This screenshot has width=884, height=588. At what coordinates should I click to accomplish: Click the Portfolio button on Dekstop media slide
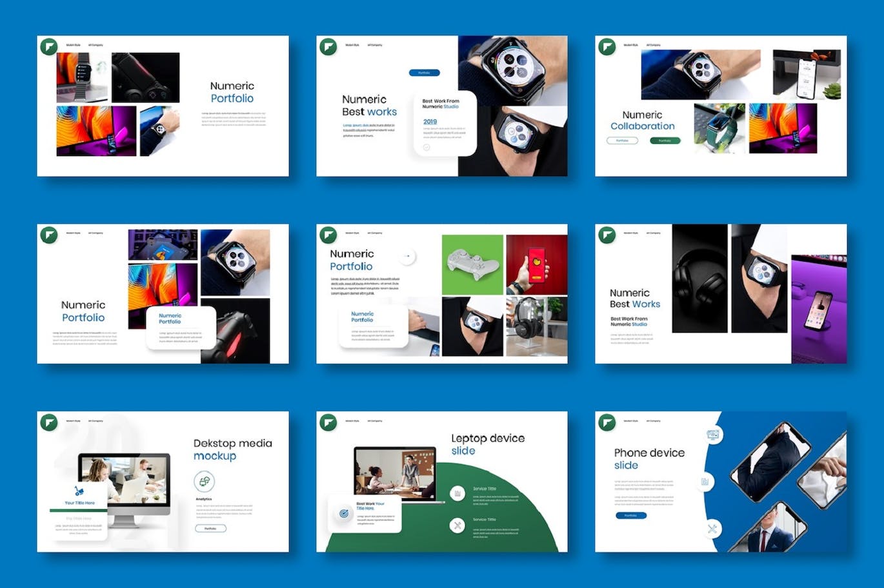[x=210, y=529]
